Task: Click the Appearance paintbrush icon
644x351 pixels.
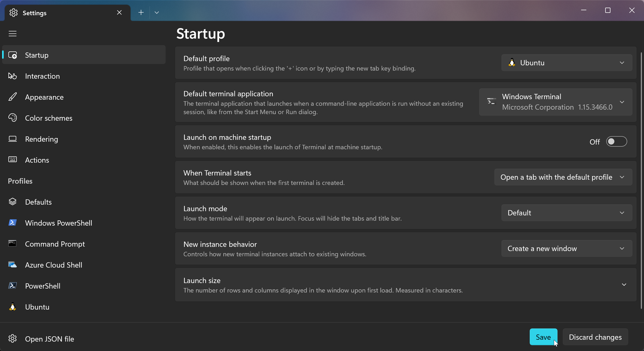Action: click(x=13, y=97)
